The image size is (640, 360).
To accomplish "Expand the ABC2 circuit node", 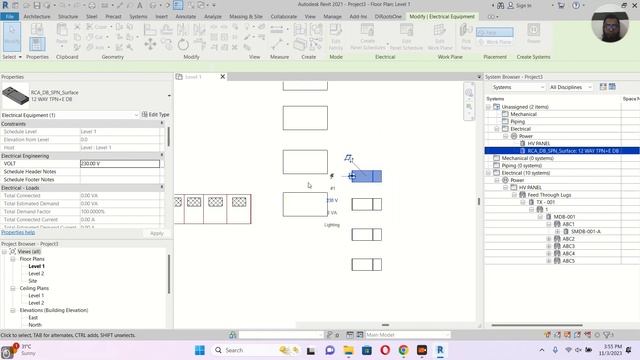I will (x=549, y=239).
